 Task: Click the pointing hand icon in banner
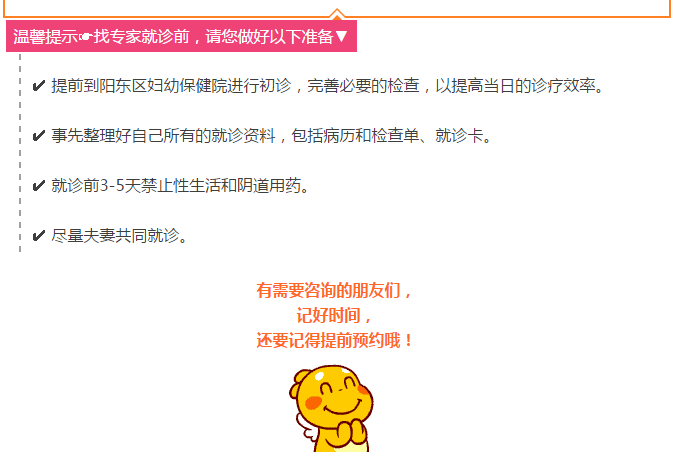pyautogui.click(x=86, y=37)
